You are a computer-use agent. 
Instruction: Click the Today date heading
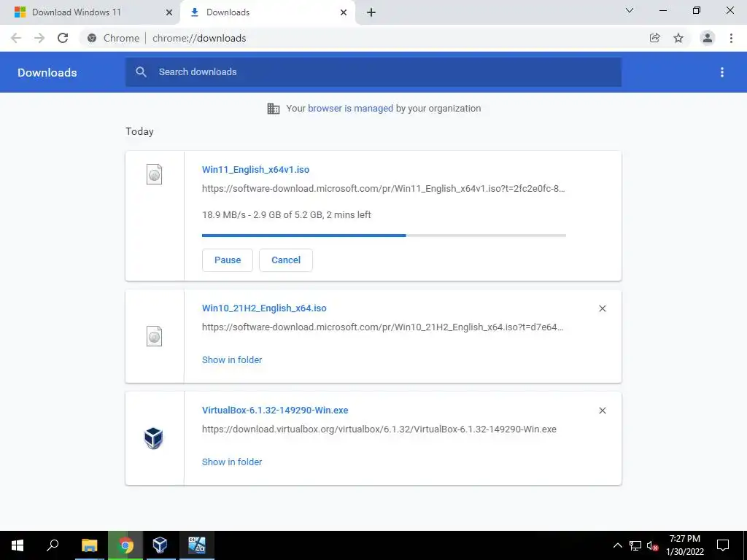(x=139, y=131)
